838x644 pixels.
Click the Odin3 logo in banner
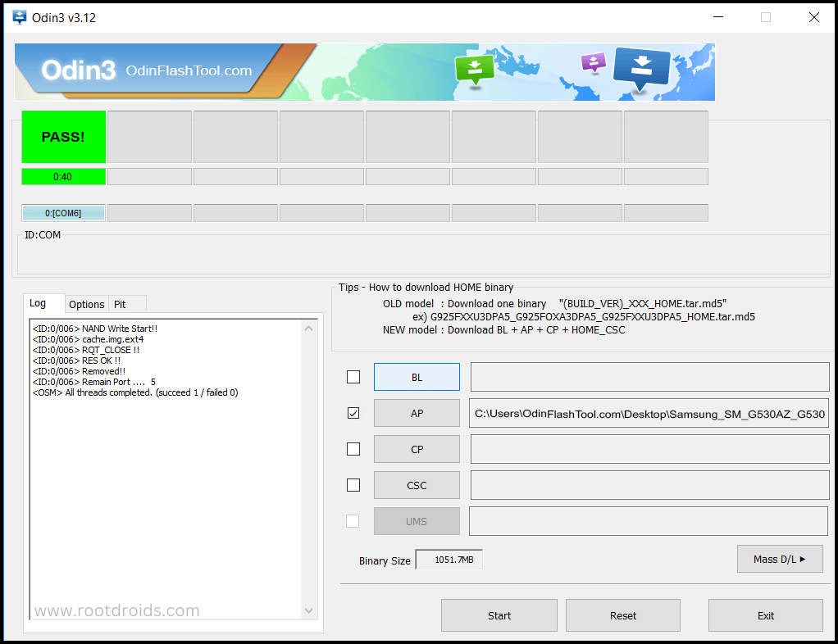point(79,70)
